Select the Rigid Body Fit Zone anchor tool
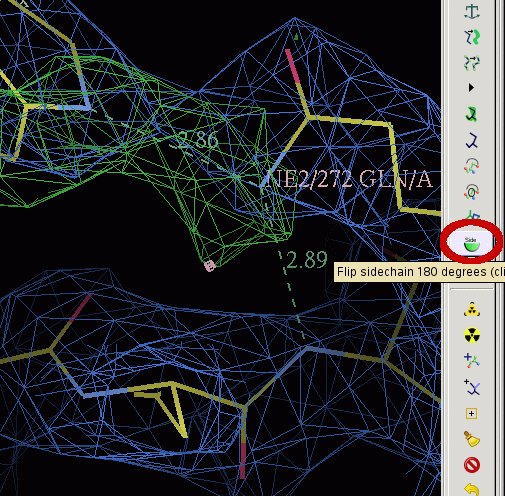Image resolution: width=505 pixels, height=496 pixels. (x=471, y=11)
